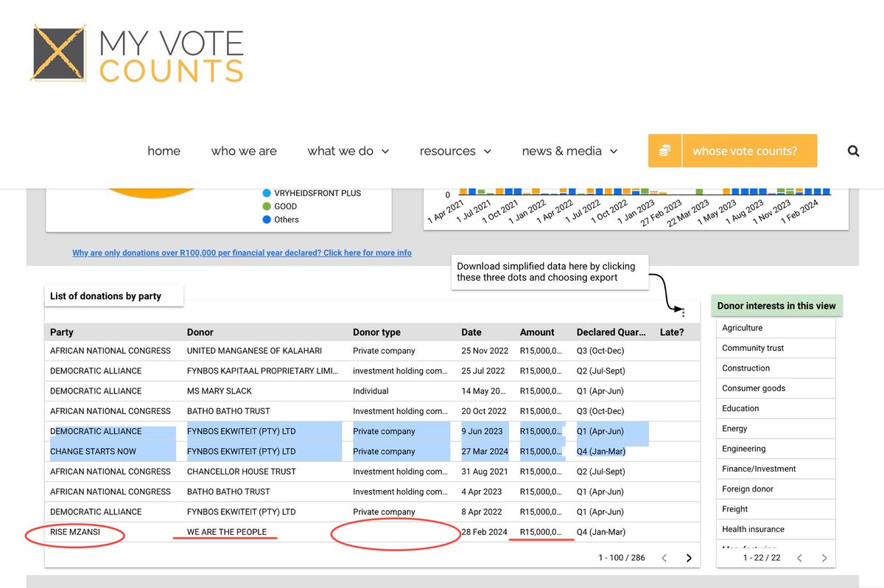Click the 1 - 100 / 286 page counter
Image resolution: width=884 pixels, height=588 pixels.
622,558
